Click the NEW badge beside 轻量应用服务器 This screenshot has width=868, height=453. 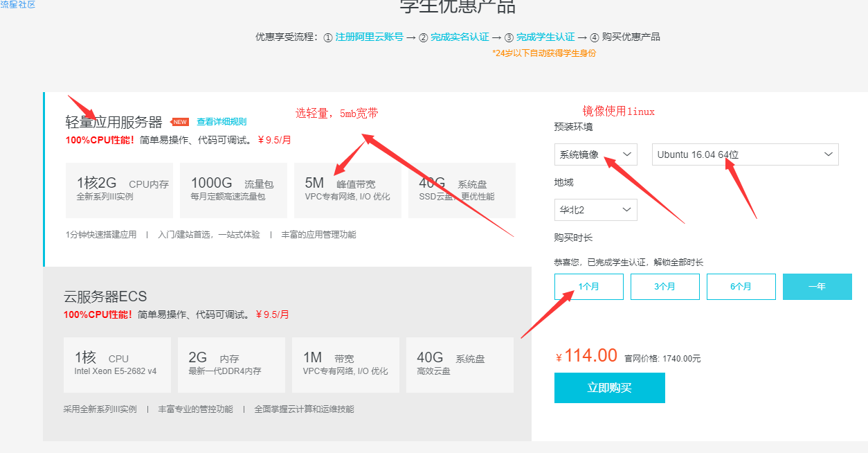[x=180, y=122]
